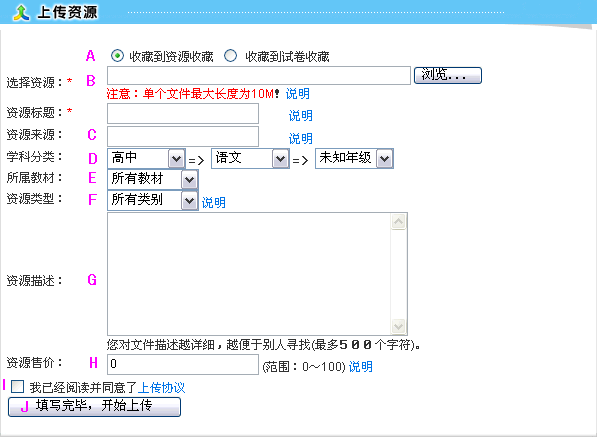Open 说明 link next to 资源标题 field
The width and height of the screenshot is (597, 437).
coord(300,116)
